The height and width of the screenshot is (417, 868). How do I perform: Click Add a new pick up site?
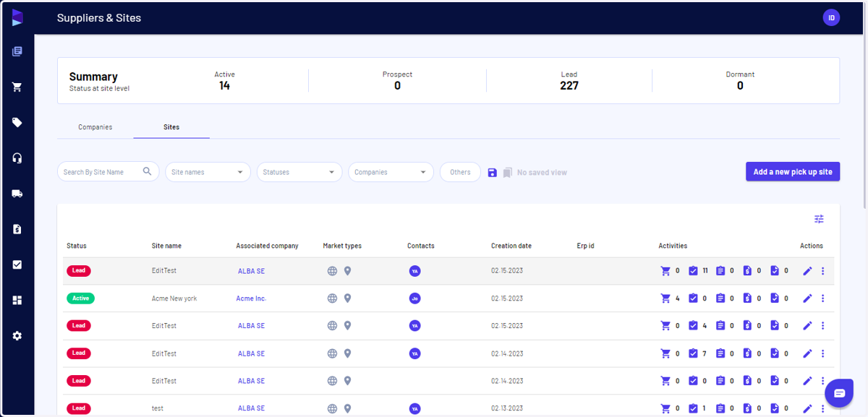point(793,172)
